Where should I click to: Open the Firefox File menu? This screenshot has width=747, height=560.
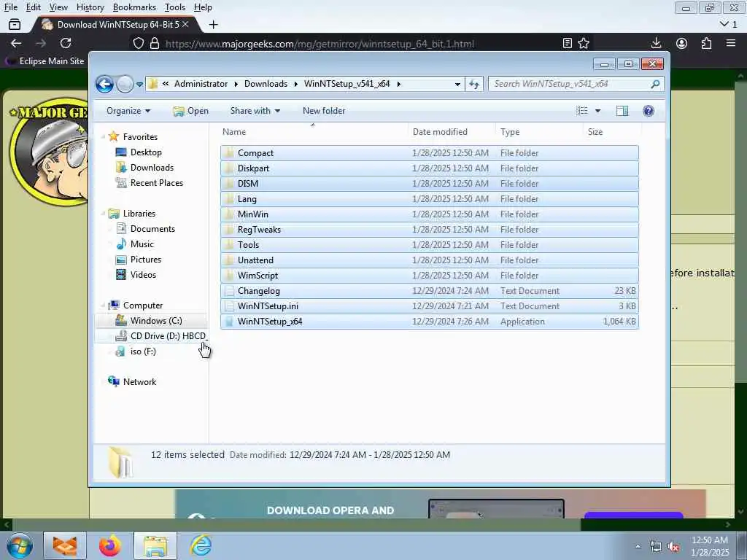coord(10,7)
